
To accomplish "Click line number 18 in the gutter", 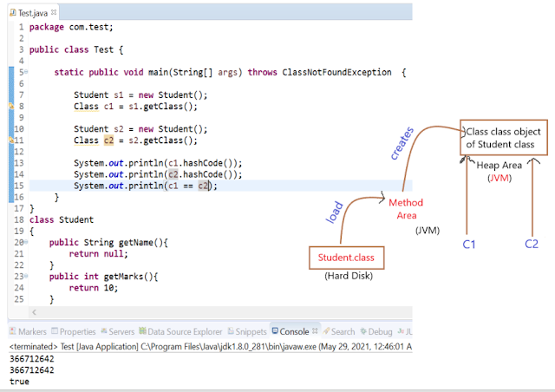I will 19,219.
